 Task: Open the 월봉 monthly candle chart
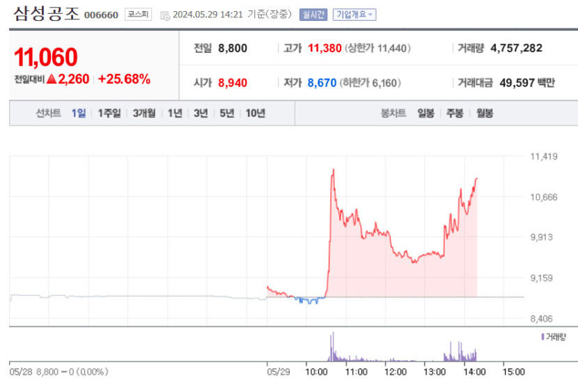click(x=485, y=113)
